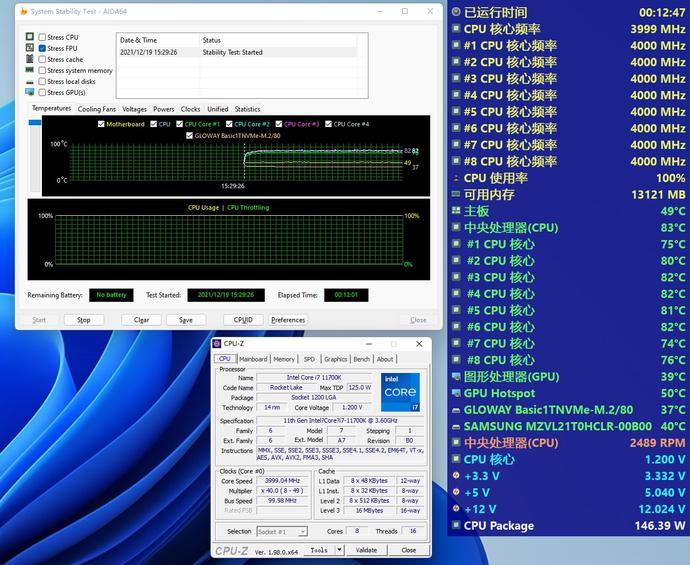690x565 pixels.
Task: Click the Name field Intel Core i7 11700K
Action: click(x=314, y=378)
